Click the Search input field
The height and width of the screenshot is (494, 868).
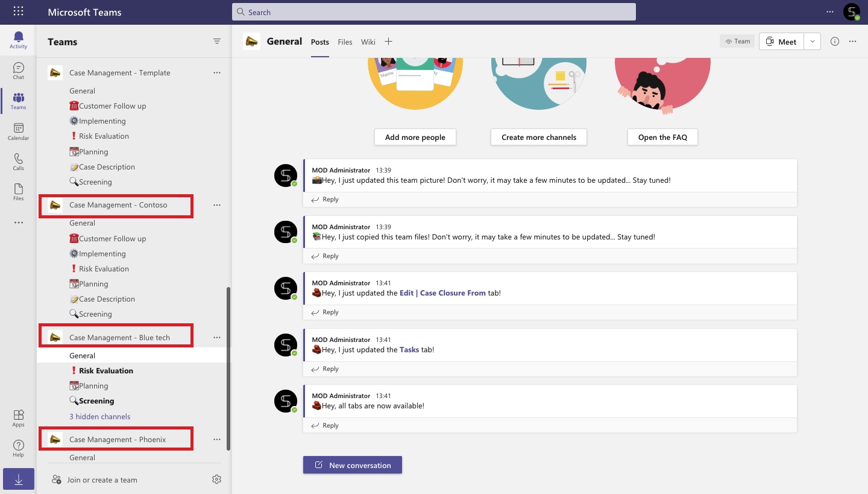point(434,12)
